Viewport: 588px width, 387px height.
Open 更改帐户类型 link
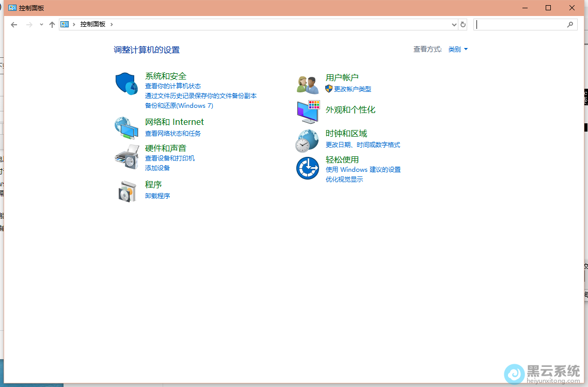(x=353, y=89)
